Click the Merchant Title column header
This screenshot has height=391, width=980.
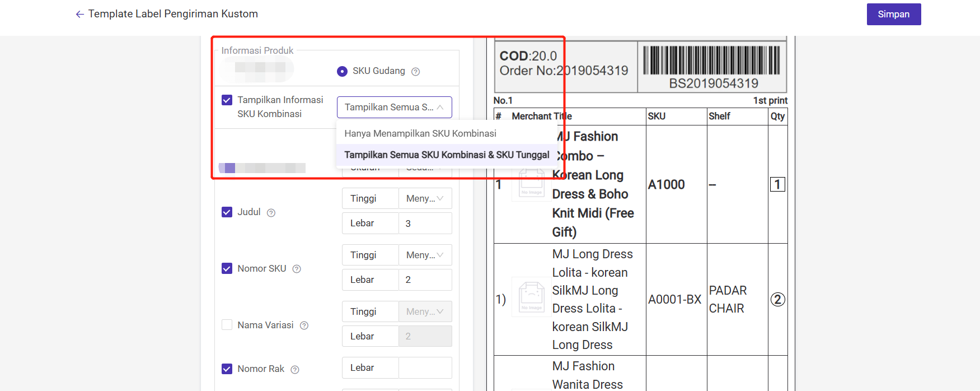[541, 117]
